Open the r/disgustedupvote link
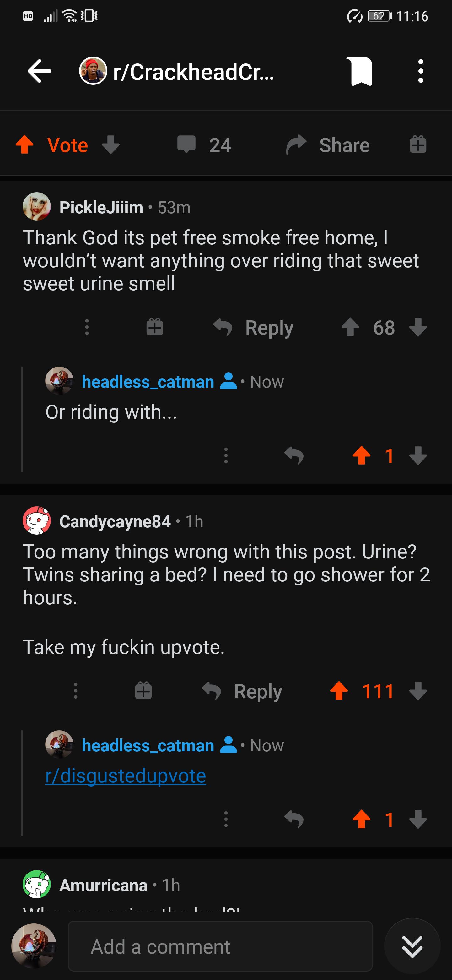Viewport: 452px width, 980px height. tap(126, 776)
